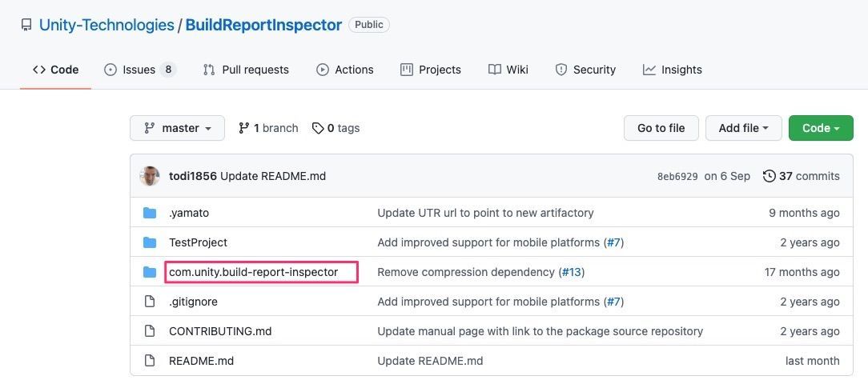Open the #13 pull request link
This screenshot has height=384, width=868.
click(x=571, y=272)
